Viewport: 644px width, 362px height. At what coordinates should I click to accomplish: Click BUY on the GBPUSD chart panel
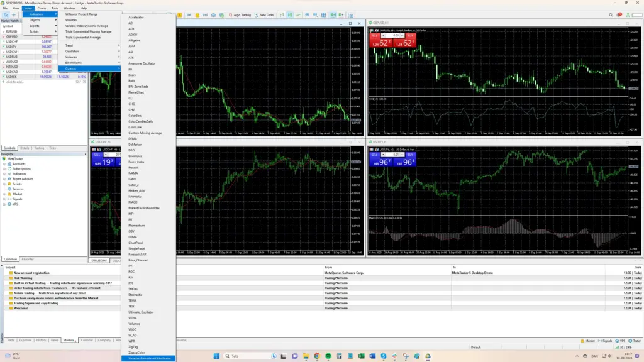click(410, 36)
